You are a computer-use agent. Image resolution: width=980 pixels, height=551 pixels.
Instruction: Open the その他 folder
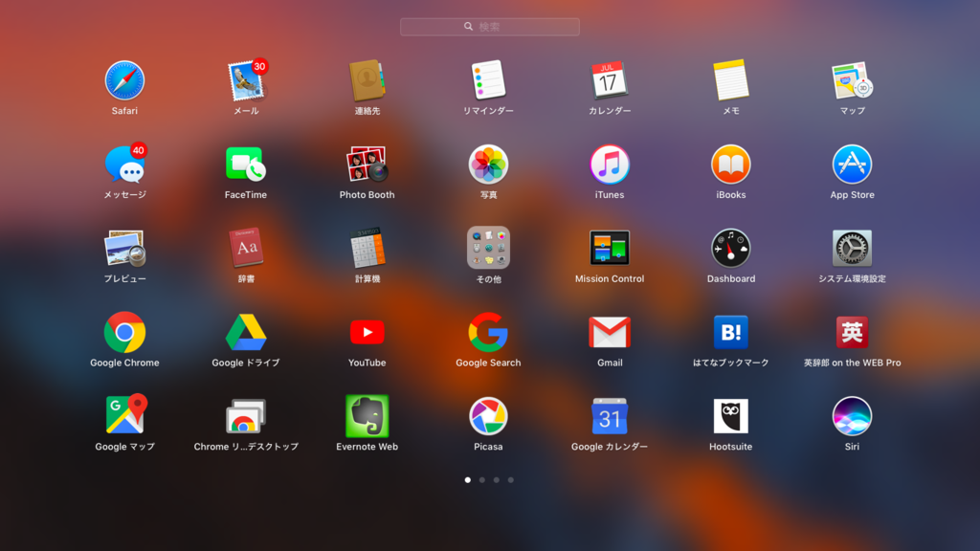tap(488, 248)
